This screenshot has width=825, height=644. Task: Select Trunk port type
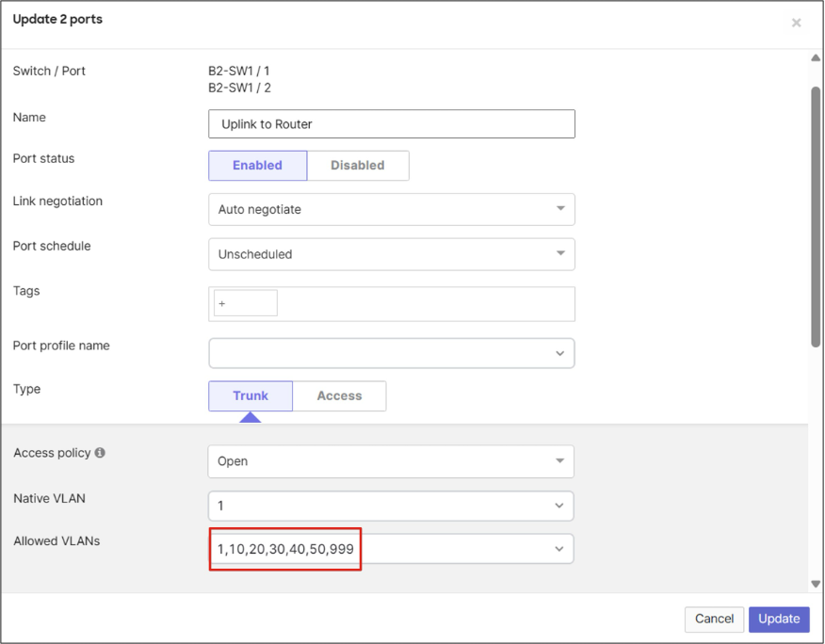pyautogui.click(x=251, y=395)
